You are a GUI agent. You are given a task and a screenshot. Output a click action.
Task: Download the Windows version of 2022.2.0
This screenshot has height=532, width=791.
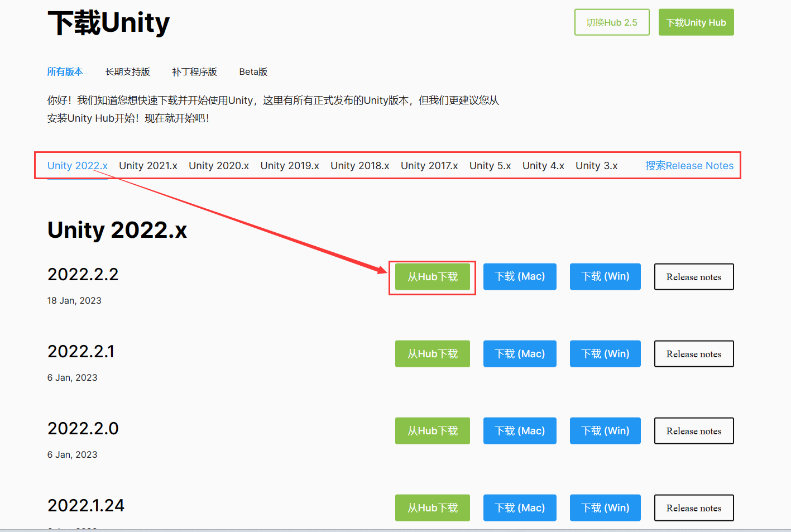tap(605, 430)
